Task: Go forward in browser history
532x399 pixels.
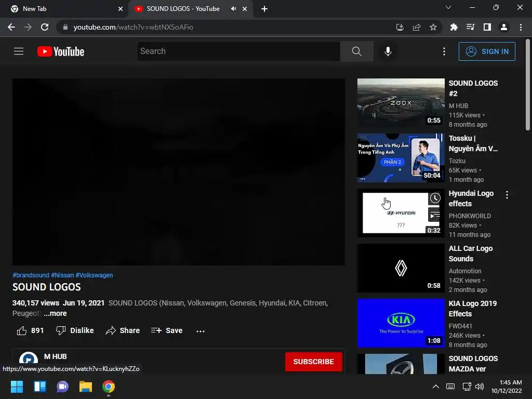Action: coord(28,27)
